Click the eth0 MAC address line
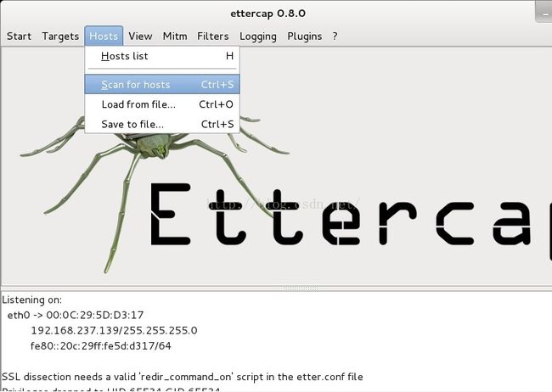Screen dimensions: 552x392 [76, 315]
